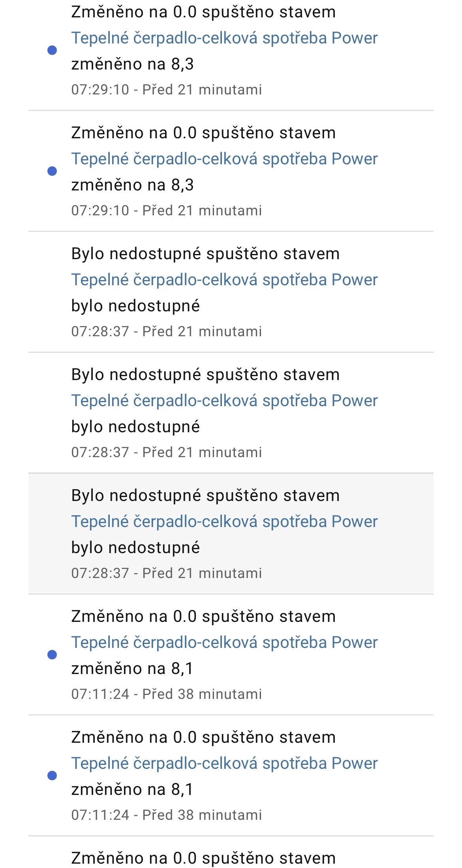
Task: Select "změněno na 8,3" text in topmost entry
Action: pos(132,64)
